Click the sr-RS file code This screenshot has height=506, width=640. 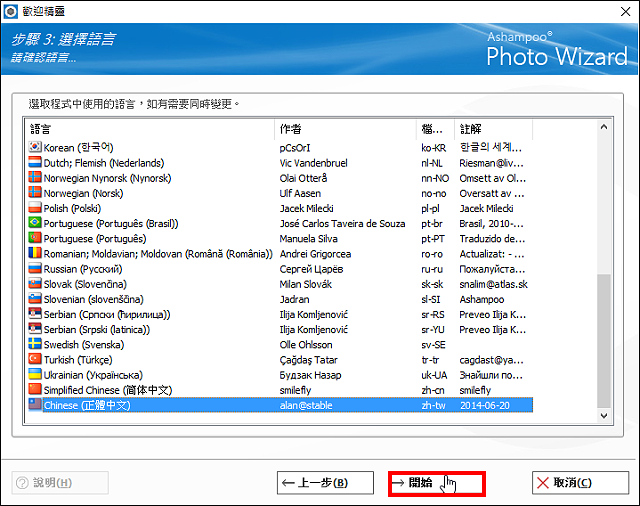pos(433,314)
